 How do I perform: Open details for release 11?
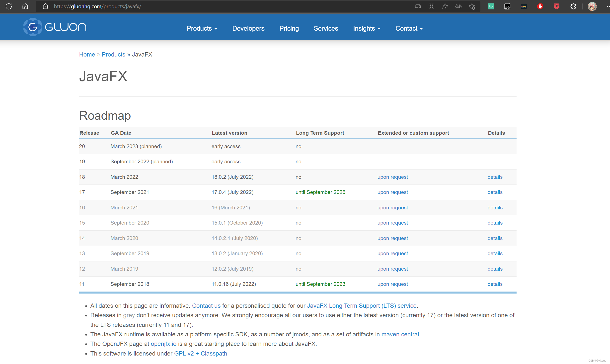[x=495, y=284]
